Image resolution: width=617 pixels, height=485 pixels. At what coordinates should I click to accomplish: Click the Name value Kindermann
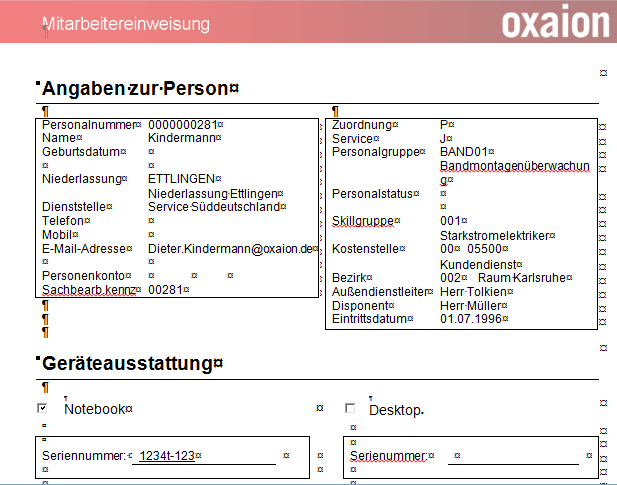(x=181, y=138)
